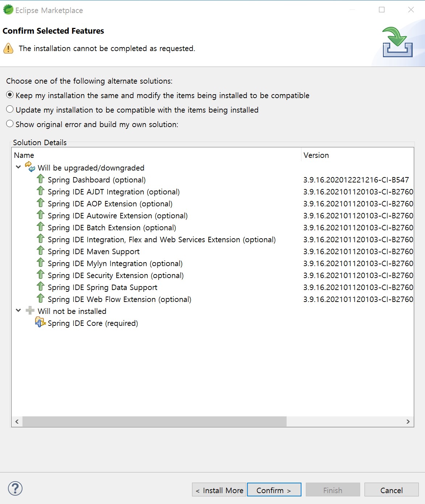
Task: Click the green arrow icon beside Spring Dashboard
Action: pos(41,179)
